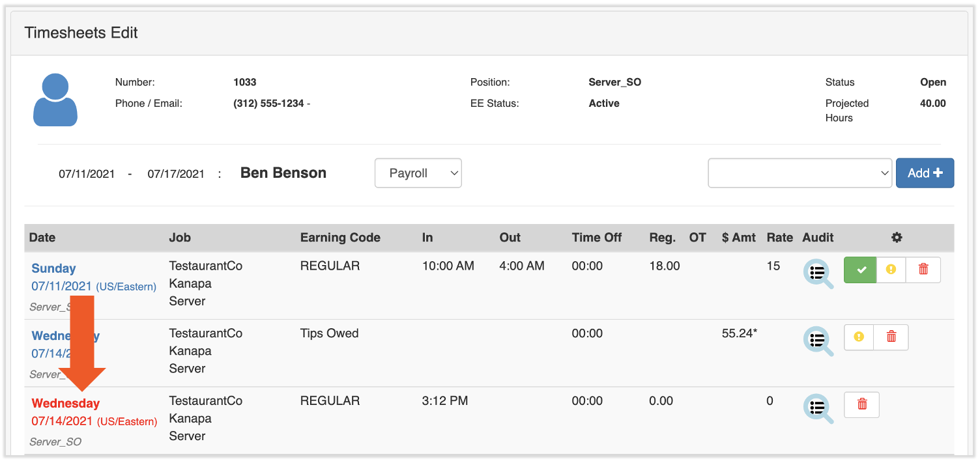Delete the Wednesday 3:12 PM entry
980x461 pixels.
coord(861,404)
